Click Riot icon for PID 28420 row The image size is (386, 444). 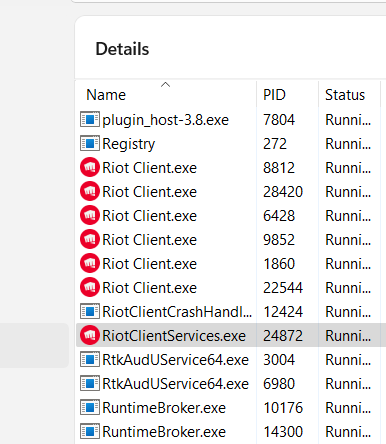tap(90, 191)
